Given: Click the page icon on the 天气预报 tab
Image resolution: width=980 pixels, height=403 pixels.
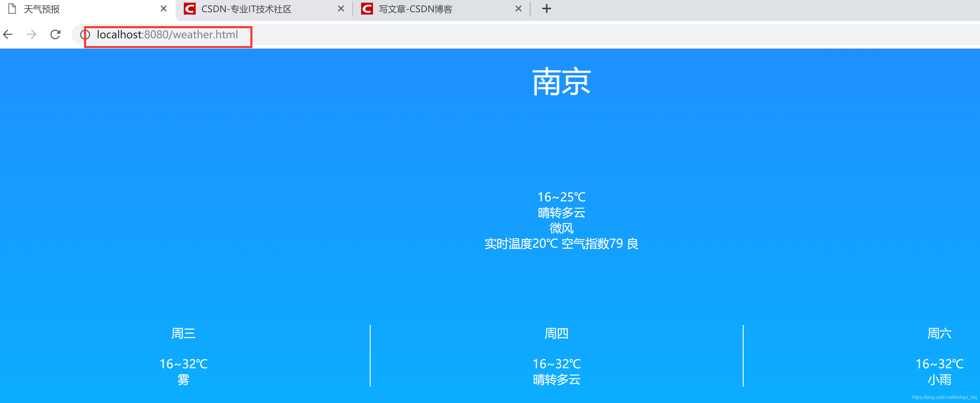Looking at the screenshot, I should click(12, 9).
